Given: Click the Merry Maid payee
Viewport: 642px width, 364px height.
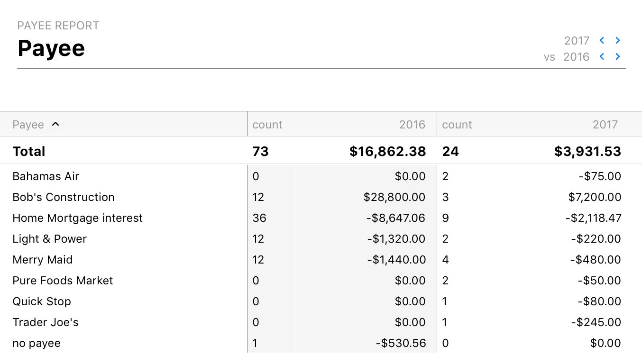Looking at the screenshot, I should point(43,260).
